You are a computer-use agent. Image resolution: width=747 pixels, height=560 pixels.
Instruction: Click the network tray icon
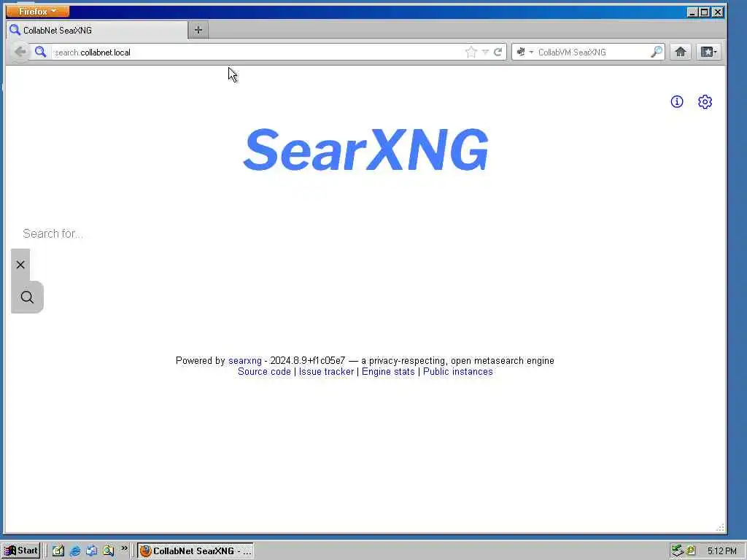(x=678, y=551)
